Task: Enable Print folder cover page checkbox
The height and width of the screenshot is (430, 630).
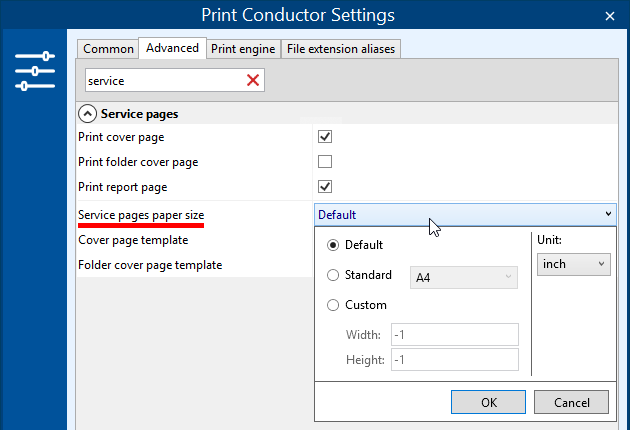Action: pyautogui.click(x=325, y=162)
